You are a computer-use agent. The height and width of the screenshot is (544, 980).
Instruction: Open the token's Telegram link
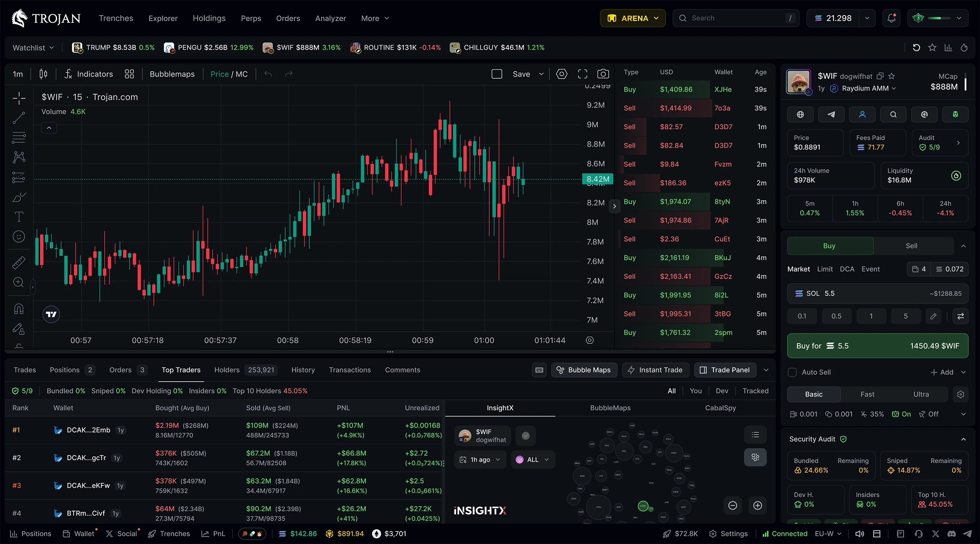click(832, 114)
